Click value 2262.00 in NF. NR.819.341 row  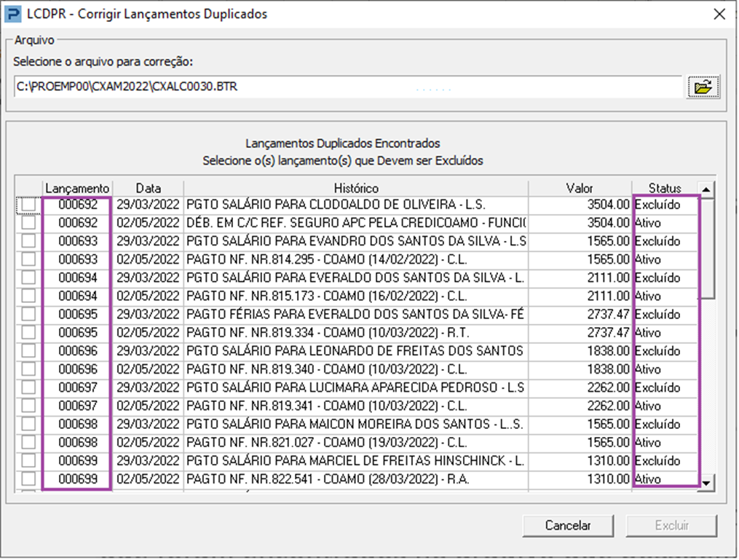(x=609, y=406)
